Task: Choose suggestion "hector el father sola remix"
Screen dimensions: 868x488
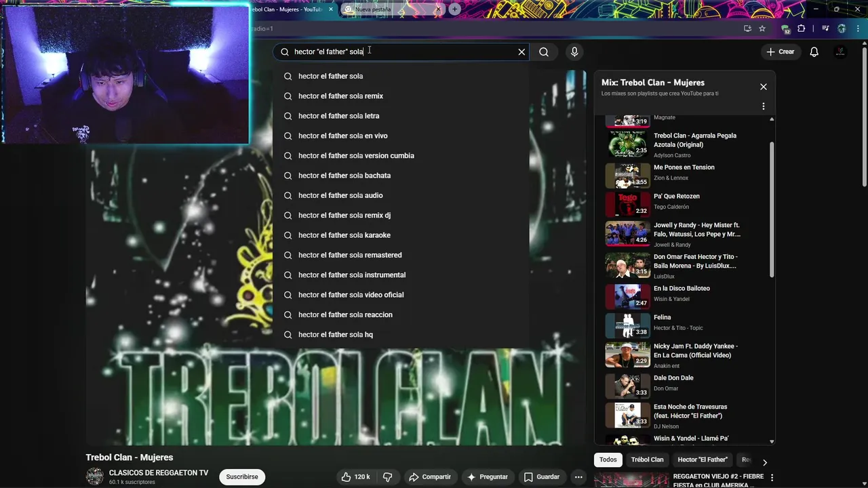Action: pos(401,96)
